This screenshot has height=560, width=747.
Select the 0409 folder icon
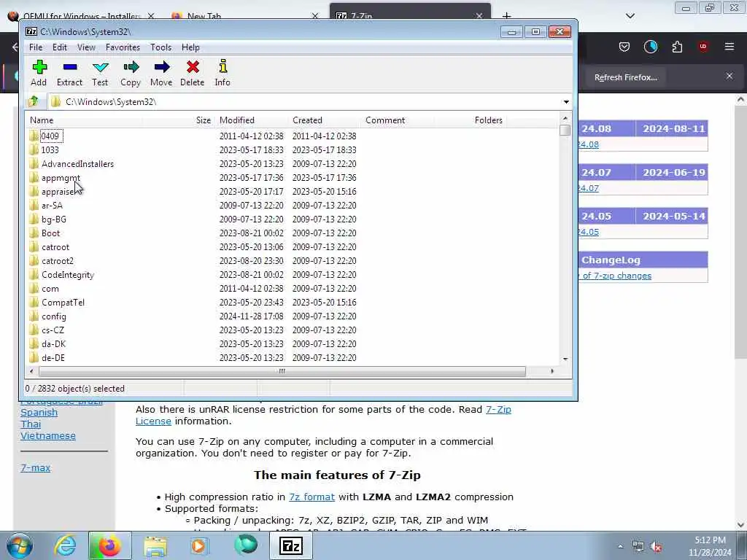(x=34, y=136)
